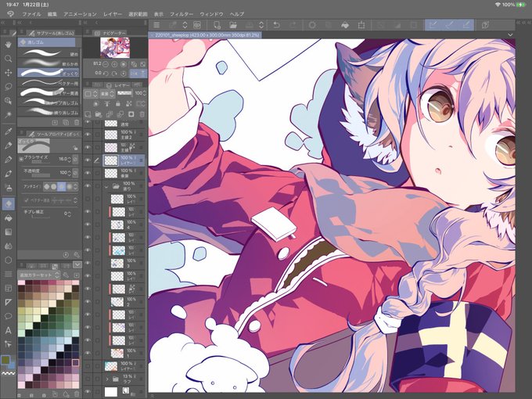Toggle first Snap to Ruler button

coord(433,25)
